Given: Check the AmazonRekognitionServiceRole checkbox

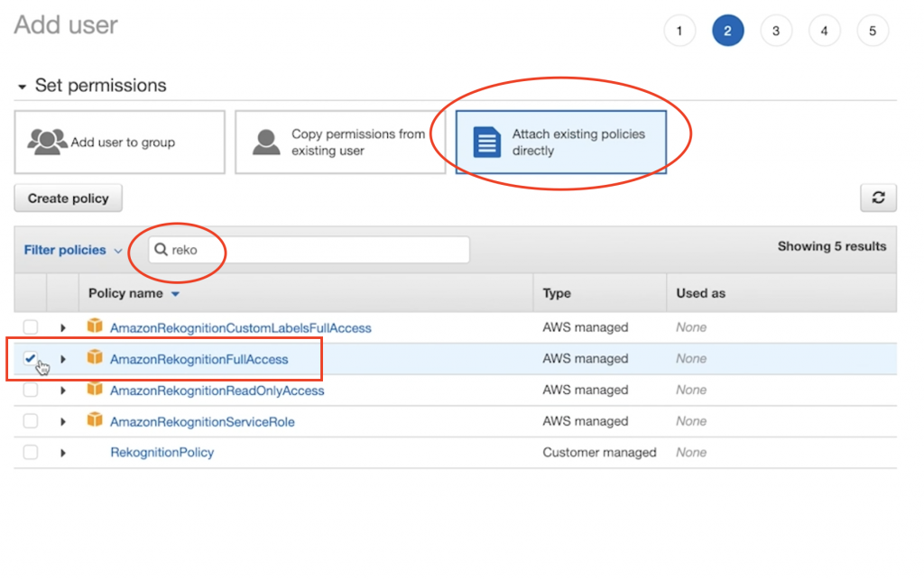Looking at the screenshot, I should pyautogui.click(x=31, y=420).
